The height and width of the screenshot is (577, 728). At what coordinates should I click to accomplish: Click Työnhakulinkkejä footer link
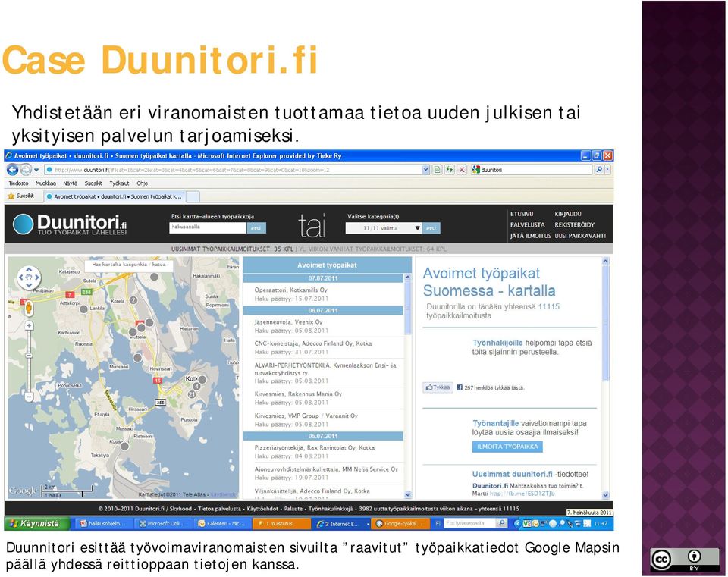[331, 509]
